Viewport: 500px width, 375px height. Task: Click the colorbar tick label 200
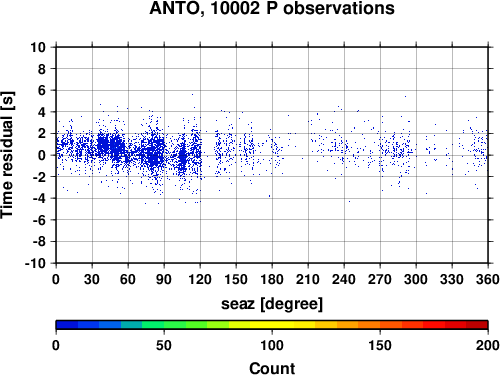(x=487, y=345)
